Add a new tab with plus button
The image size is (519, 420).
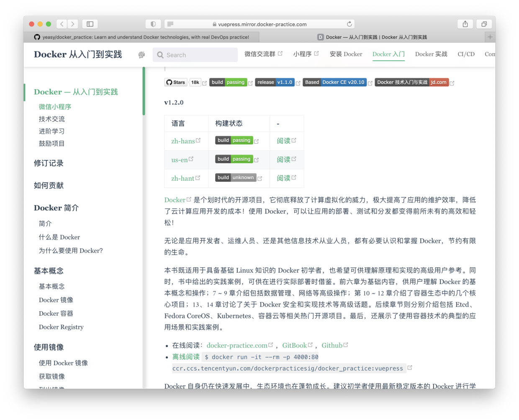(x=490, y=37)
